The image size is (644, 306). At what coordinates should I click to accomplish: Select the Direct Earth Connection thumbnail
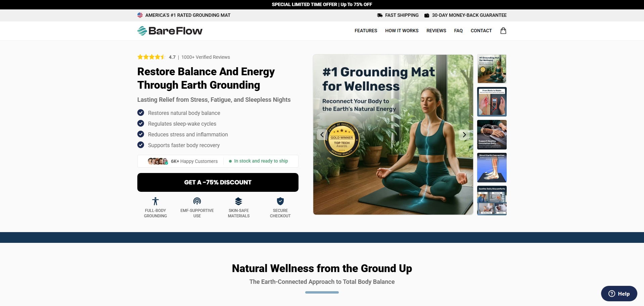point(492,168)
